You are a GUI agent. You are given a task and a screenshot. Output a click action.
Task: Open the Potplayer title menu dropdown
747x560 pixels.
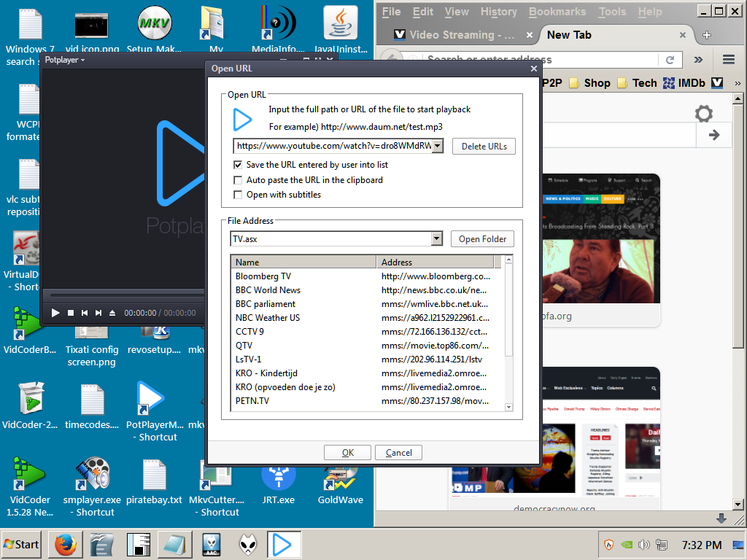[64, 60]
